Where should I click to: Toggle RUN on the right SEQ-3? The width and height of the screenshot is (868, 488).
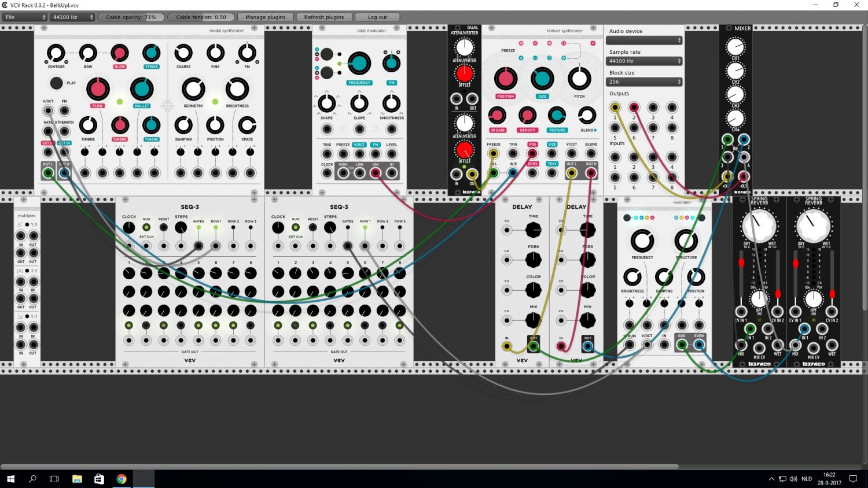coord(296,227)
